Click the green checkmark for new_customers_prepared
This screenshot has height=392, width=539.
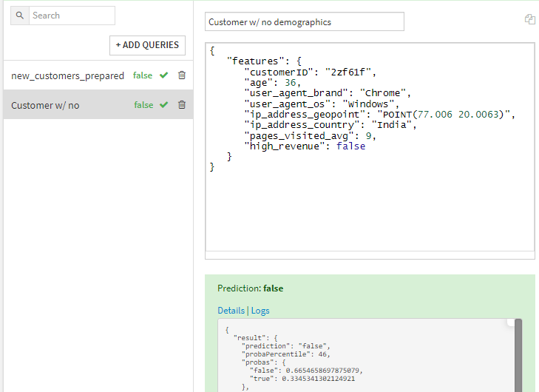click(x=164, y=75)
